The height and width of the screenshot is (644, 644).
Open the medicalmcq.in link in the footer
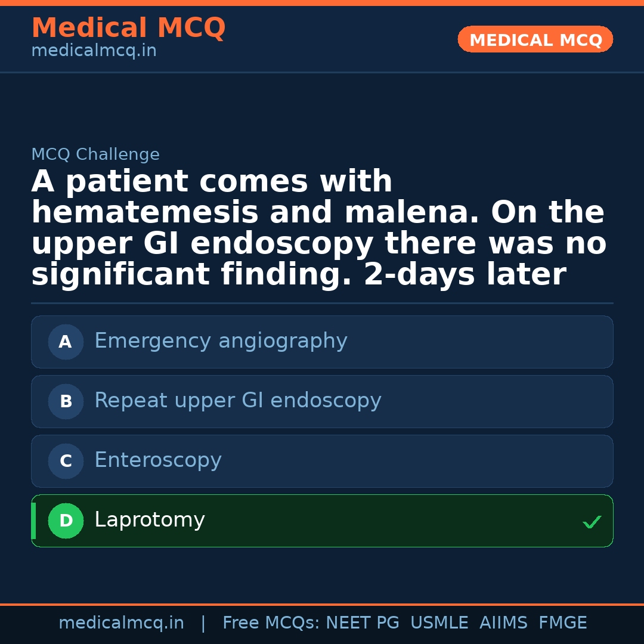coord(121,623)
